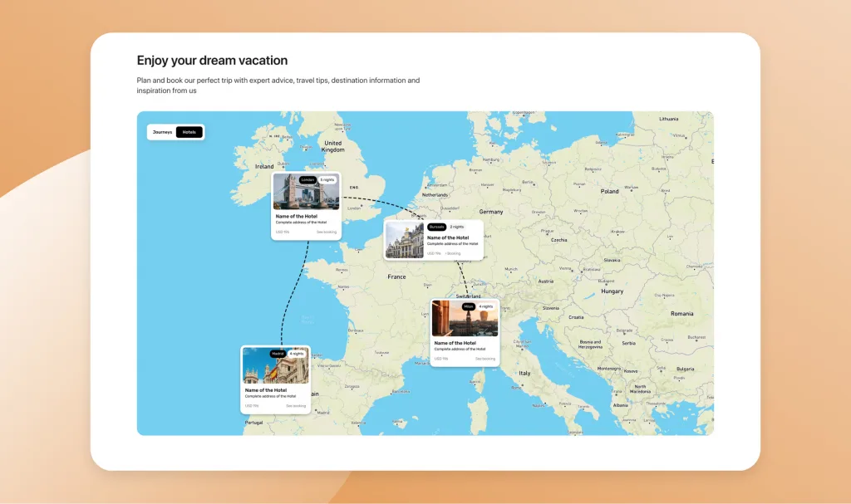Select the 5 nights badge on the London card
This screenshot has width=851, height=504.
pyautogui.click(x=327, y=180)
